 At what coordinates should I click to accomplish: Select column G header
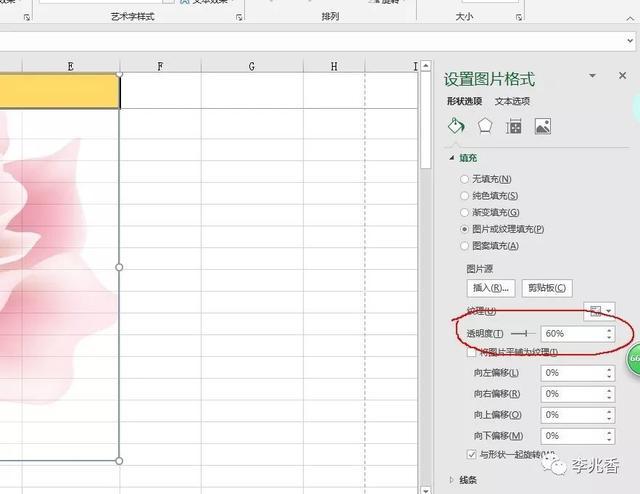[252, 66]
